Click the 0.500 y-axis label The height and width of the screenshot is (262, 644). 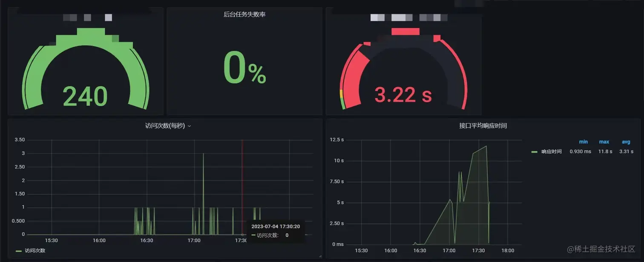click(19, 221)
